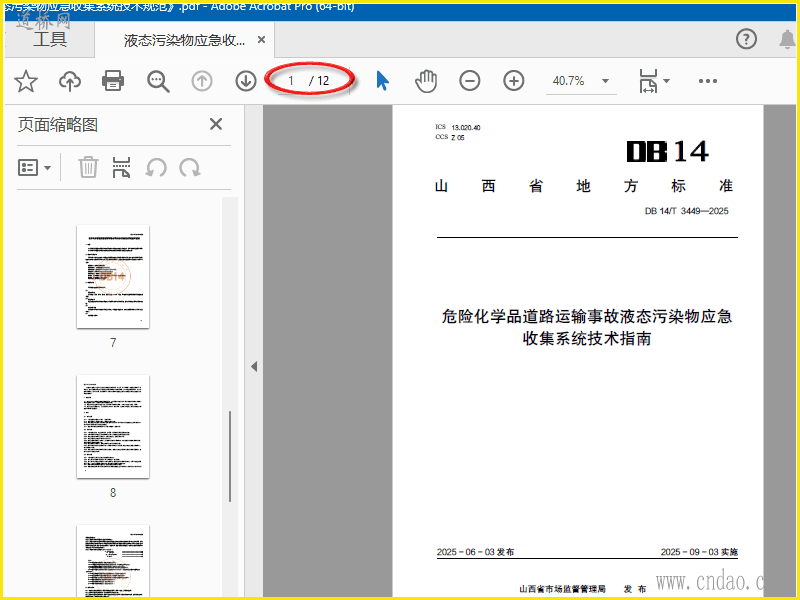The width and height of the screenshot is (800, 600).
Task: Click the ICS 13.020.40 code
Action: tap(457, 127)
